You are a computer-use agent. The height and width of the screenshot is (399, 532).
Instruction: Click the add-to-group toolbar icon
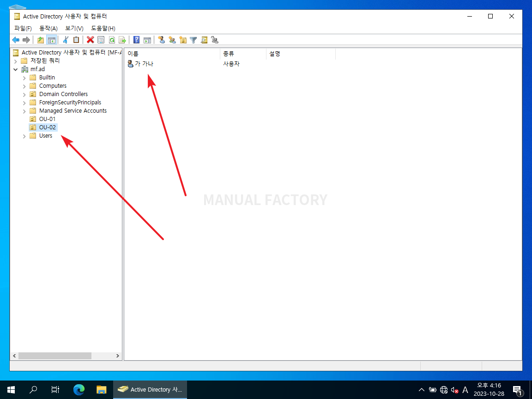215,40
